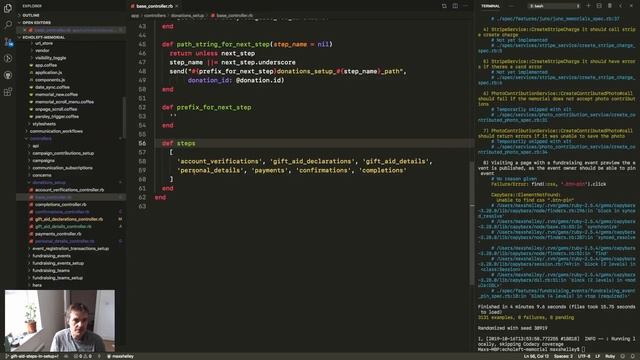The width and height of the screenshot is (640, 360).
Task: Expand the stylesheets folder
Action: (x=44, y=124)
